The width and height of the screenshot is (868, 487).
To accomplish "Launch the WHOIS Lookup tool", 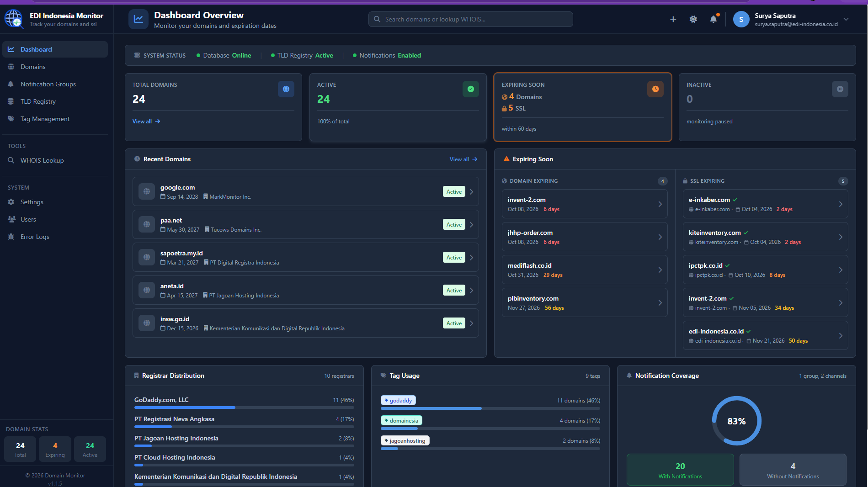I will [x=55, y=160].
